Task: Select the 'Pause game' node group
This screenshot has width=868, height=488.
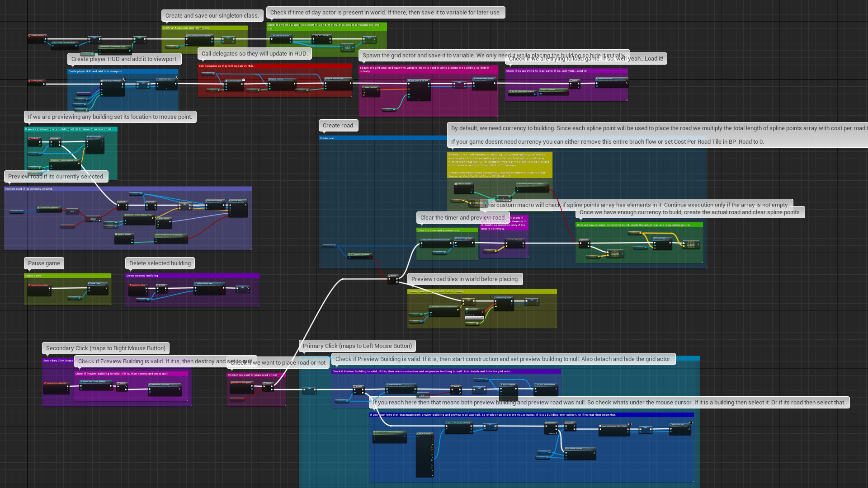Action: tap(67, 288)
